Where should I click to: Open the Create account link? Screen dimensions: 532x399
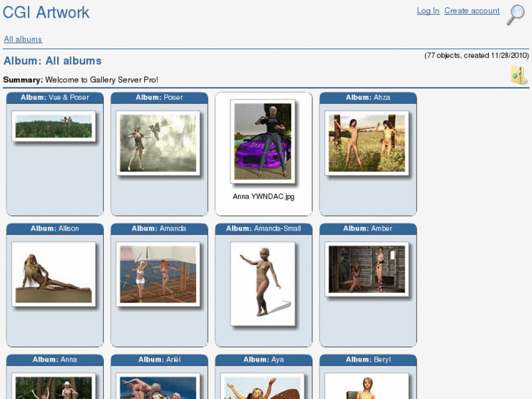(472, 11)
